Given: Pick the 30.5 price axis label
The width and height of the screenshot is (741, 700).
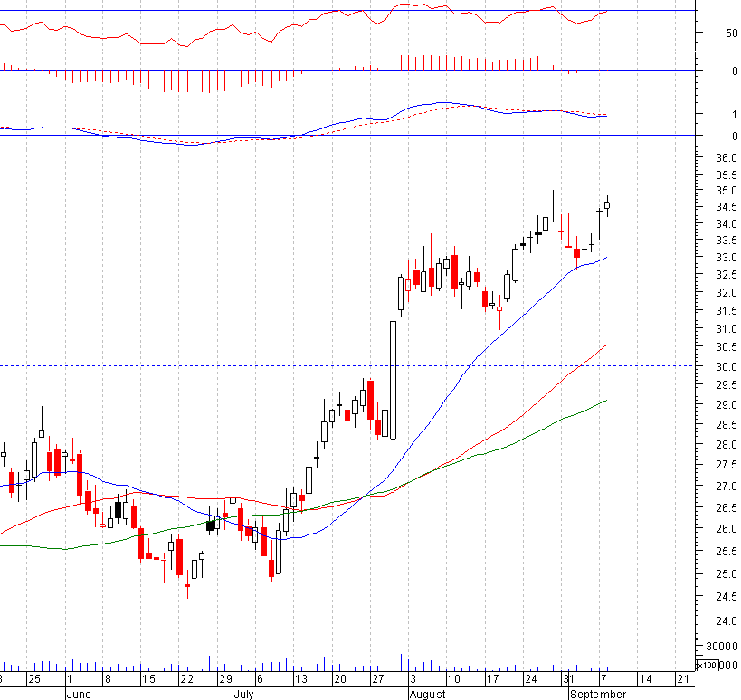Looking at the screenshot, I should click(727, 347).
